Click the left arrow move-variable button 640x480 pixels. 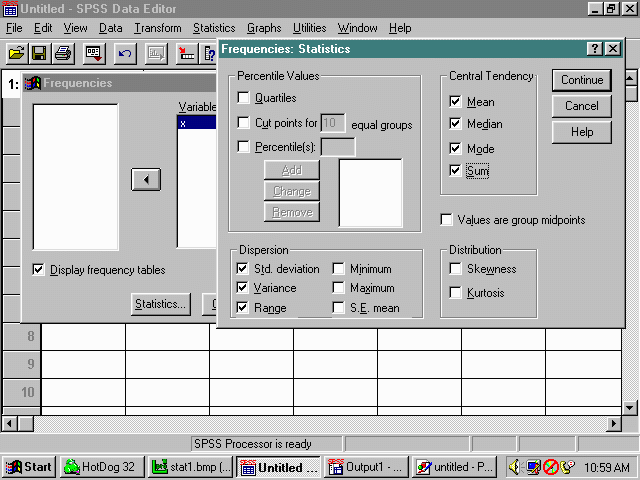click(146, 179)
